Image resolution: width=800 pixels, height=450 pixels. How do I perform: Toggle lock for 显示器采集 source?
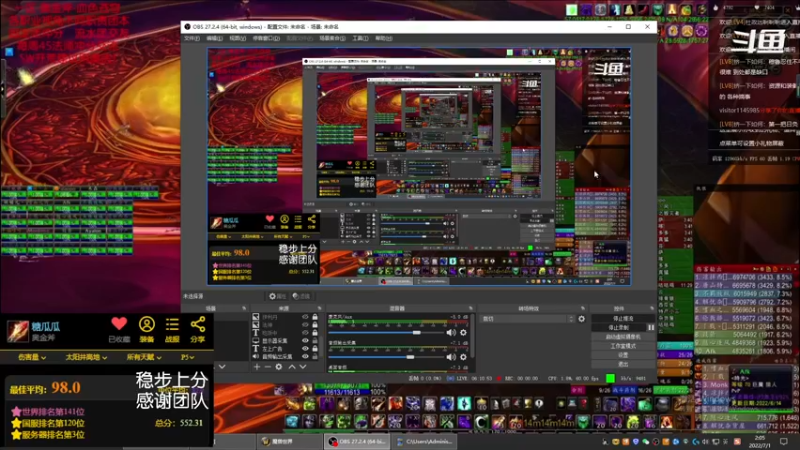[315, 341]
